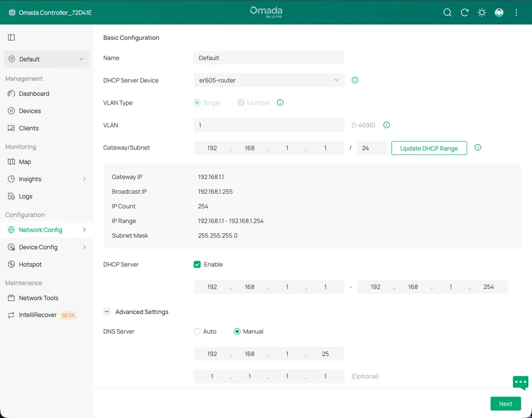The height and width of the screenshot is (418, 532).
Task: Click the Hotspot icon in sidebar
Action: pos(11,264)
